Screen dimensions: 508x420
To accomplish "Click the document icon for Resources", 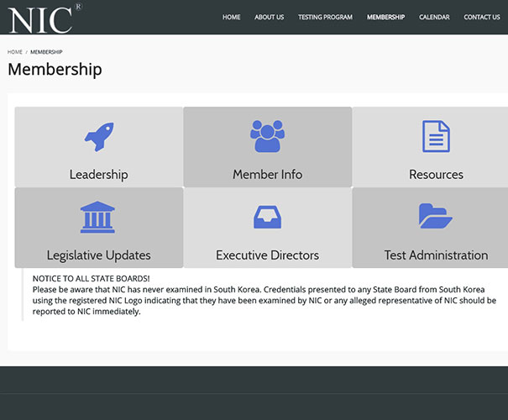I will point(436,136).
